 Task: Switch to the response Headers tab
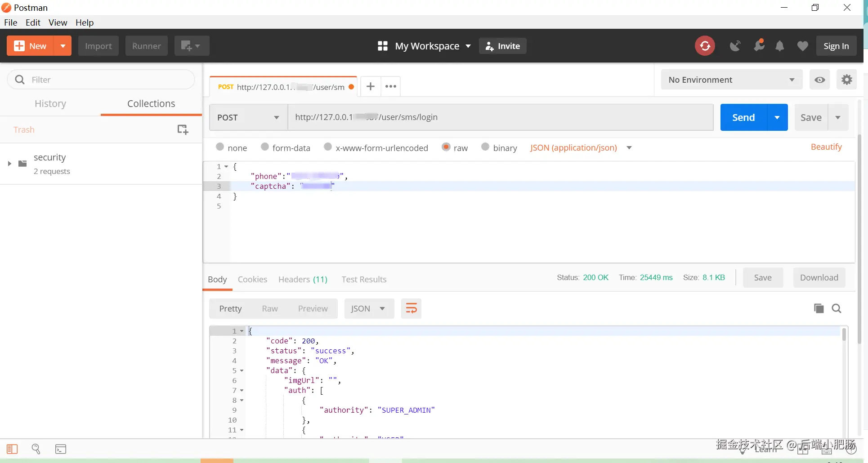(303, 279)
